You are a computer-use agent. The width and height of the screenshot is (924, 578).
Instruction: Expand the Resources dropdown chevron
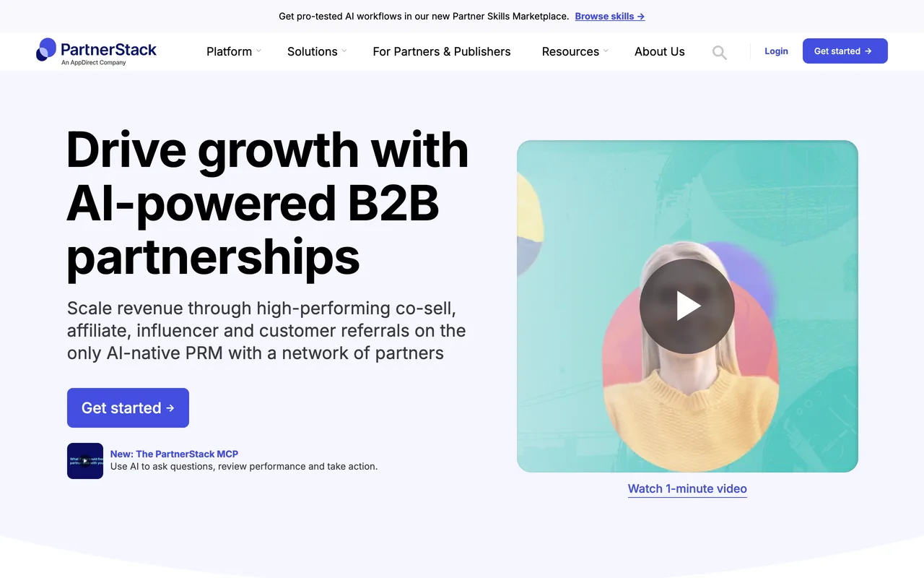(606, 51)
